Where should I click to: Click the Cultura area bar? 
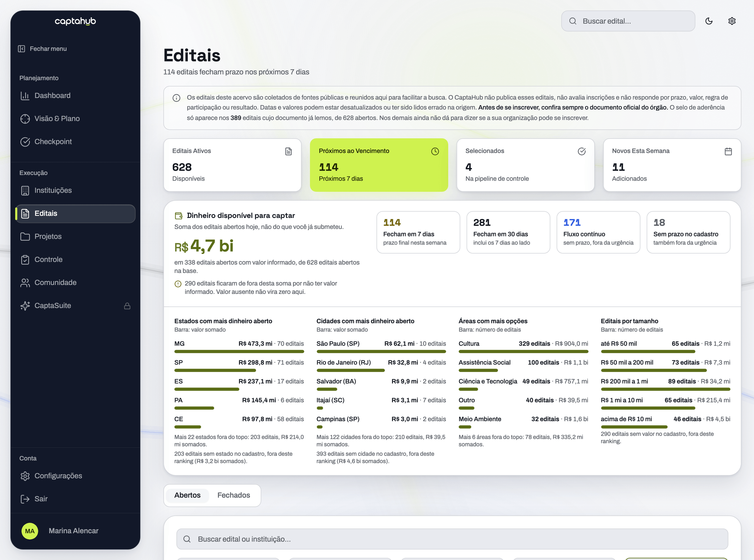[x=524, y=352]
